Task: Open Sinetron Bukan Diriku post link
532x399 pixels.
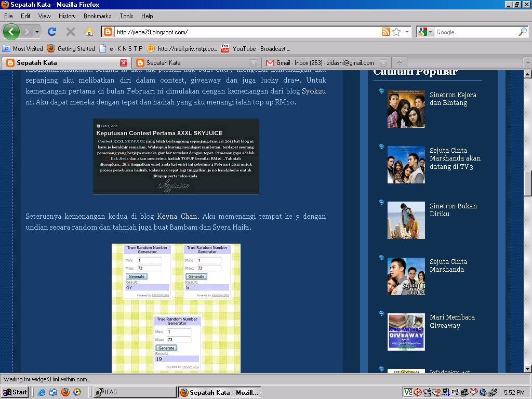Action: 453,210
